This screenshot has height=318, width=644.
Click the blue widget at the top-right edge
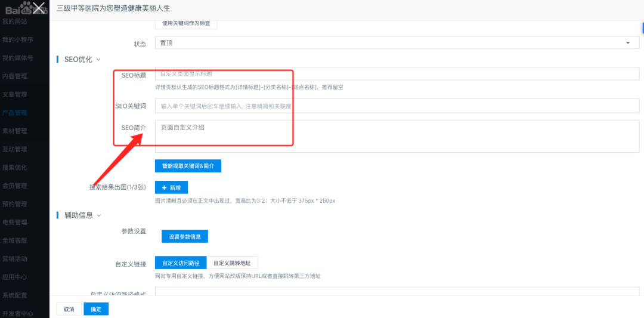click(641, 27)
